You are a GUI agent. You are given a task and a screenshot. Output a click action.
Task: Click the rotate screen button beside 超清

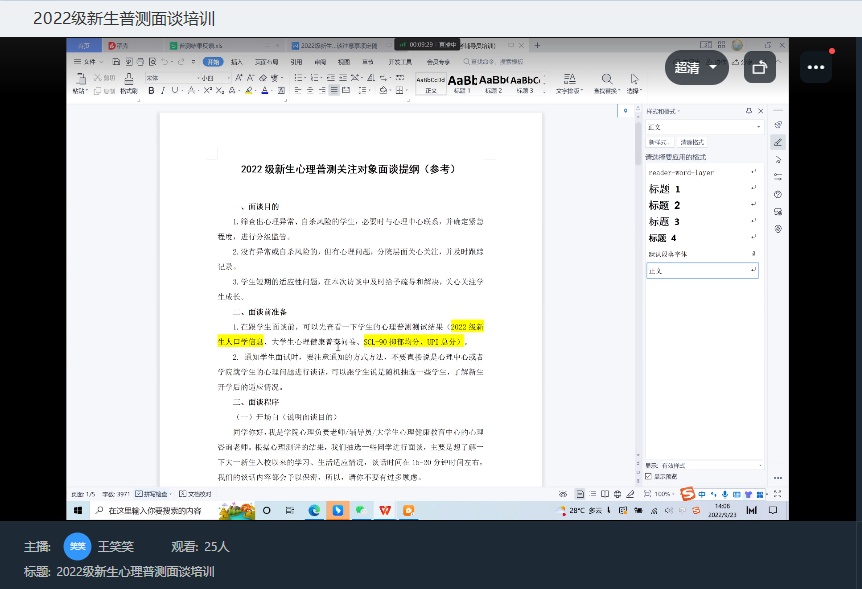(x=759, y=68)
